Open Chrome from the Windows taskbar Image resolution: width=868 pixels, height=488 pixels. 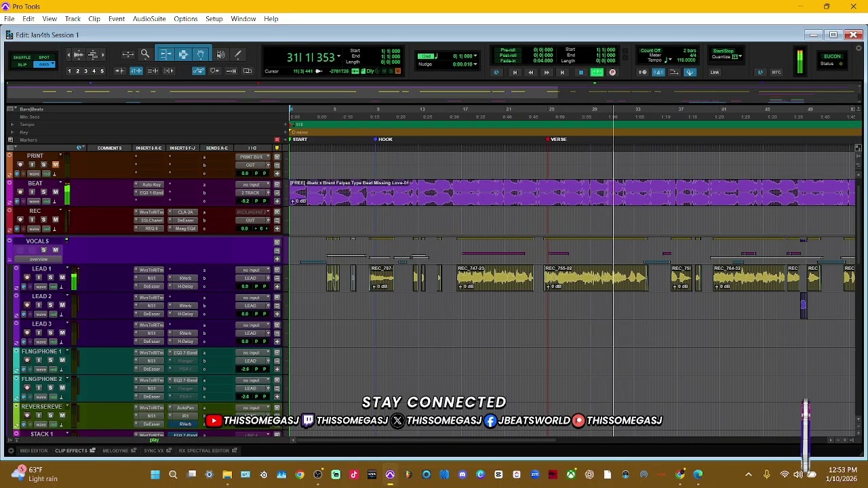click(300, 474)
